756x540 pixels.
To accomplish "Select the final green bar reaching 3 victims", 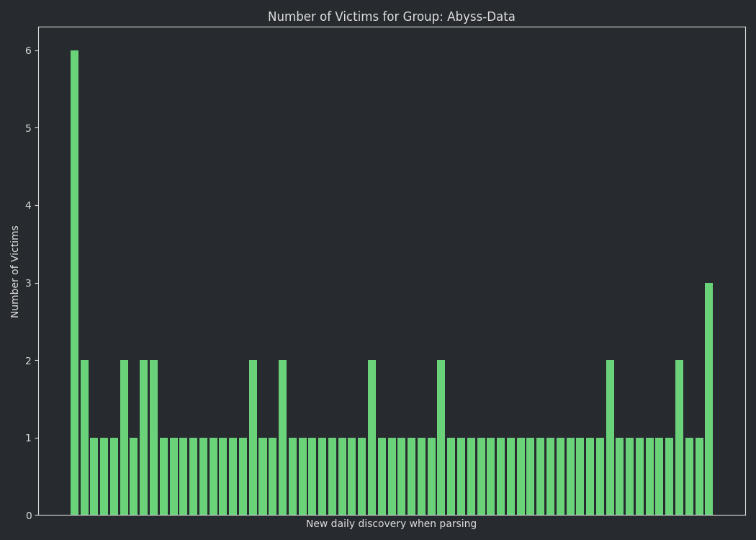I will [708, 399].
